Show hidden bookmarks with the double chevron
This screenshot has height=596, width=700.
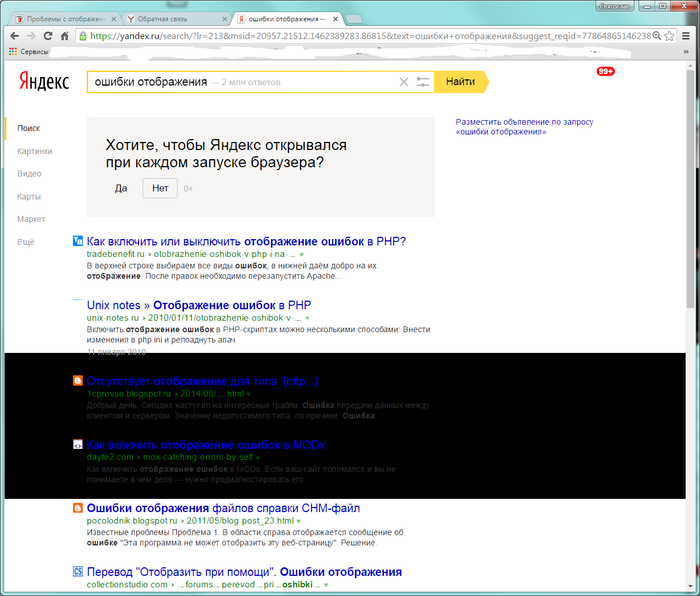click(x=686, y=52)
